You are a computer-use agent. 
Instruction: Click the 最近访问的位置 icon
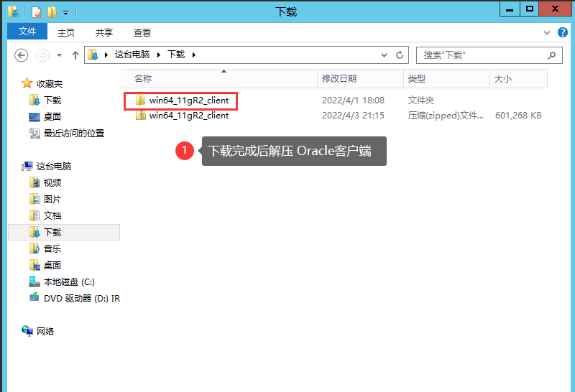tap(34, 133)
